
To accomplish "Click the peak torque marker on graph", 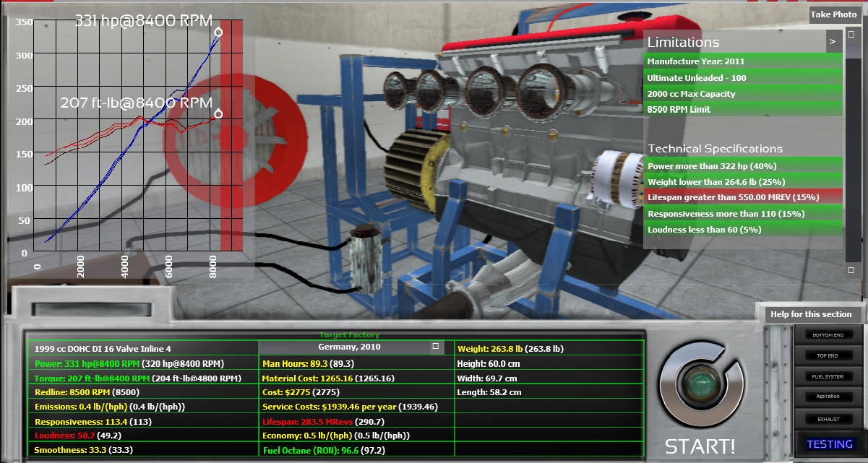I will click(x=218, y=114).
